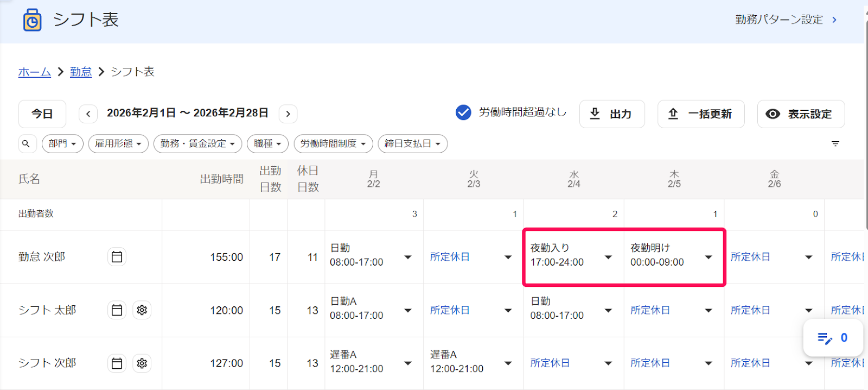868x390 pixels.
Task: Expand the 部門 filter dropdown
Action: (x=62, y=144)
